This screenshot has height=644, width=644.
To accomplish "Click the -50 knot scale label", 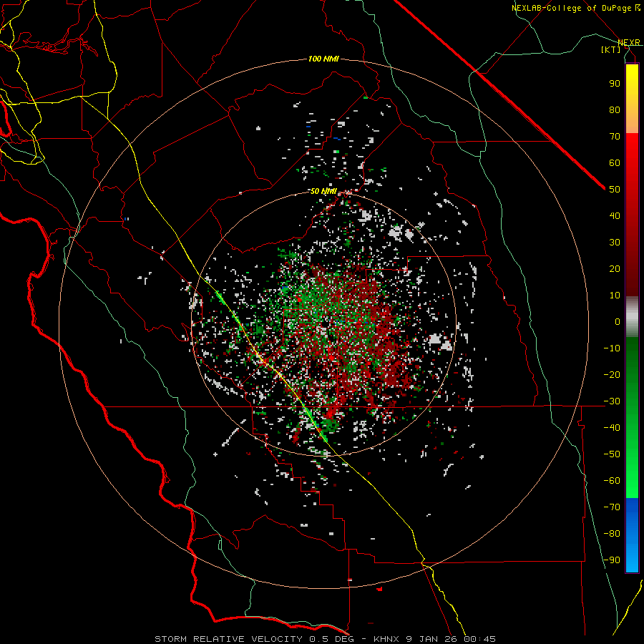I will [x=612, y=454].
